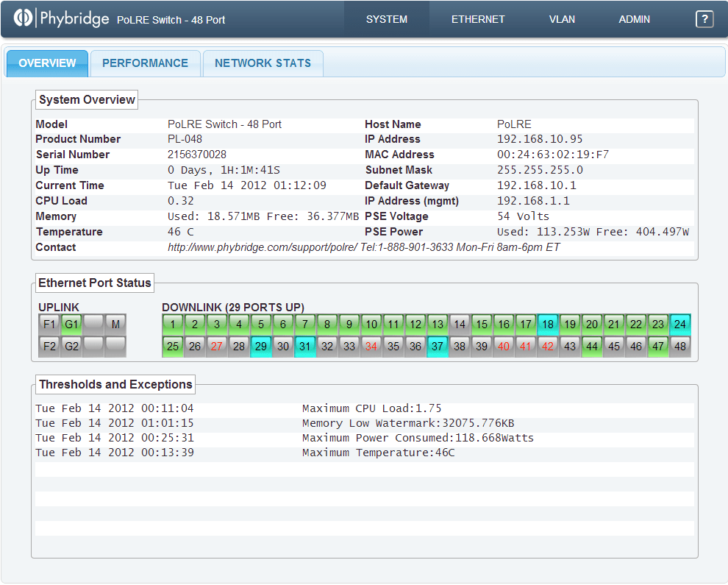Select red-labeled downlink port 42

coord(548,347)
